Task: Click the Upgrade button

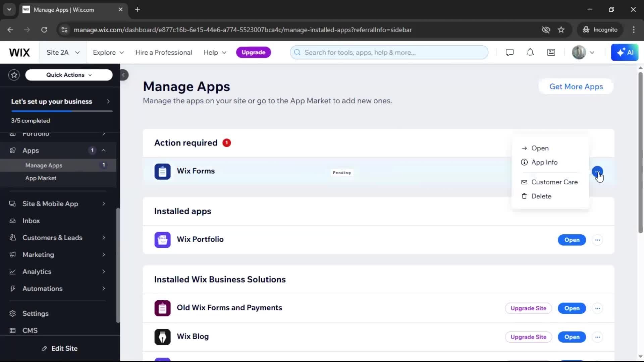Action: [x=253, y=52]
